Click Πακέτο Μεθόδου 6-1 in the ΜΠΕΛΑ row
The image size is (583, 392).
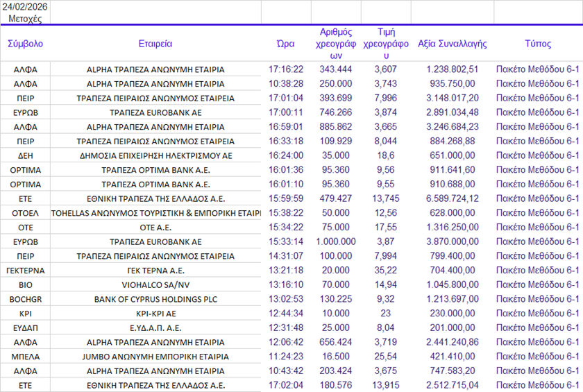click(x=538, y=357)
